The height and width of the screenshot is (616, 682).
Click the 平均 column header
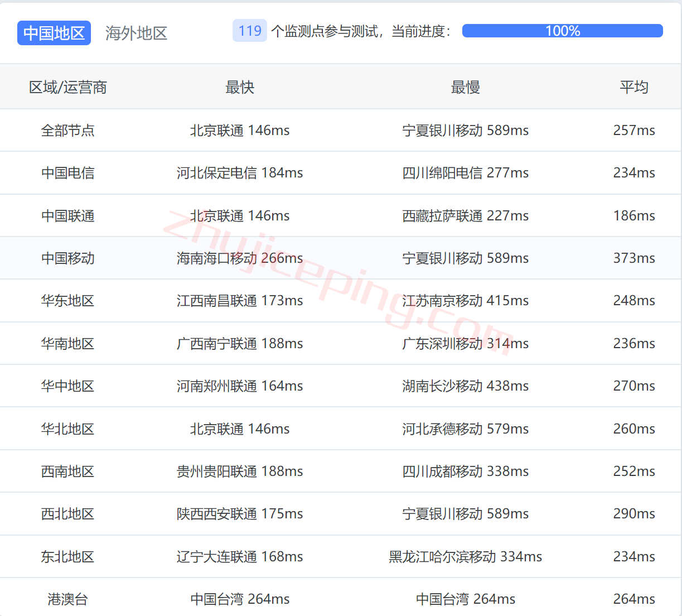click(634, 87)
